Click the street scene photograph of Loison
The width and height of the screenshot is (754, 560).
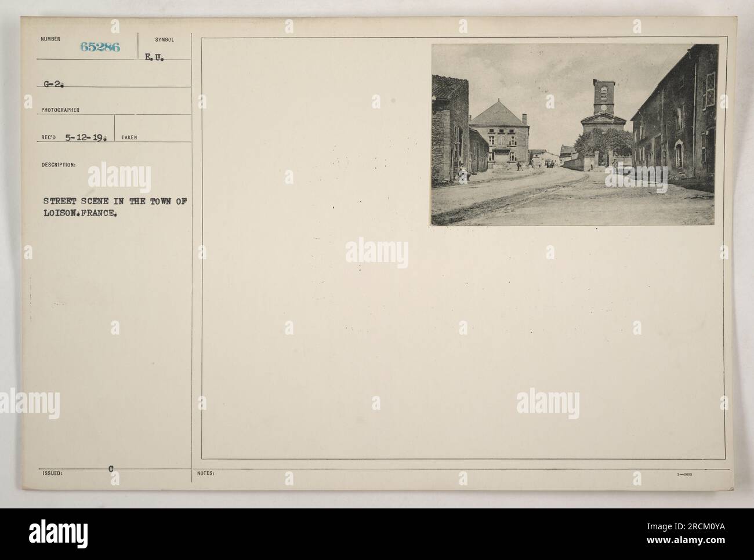(x=575, y=134)
